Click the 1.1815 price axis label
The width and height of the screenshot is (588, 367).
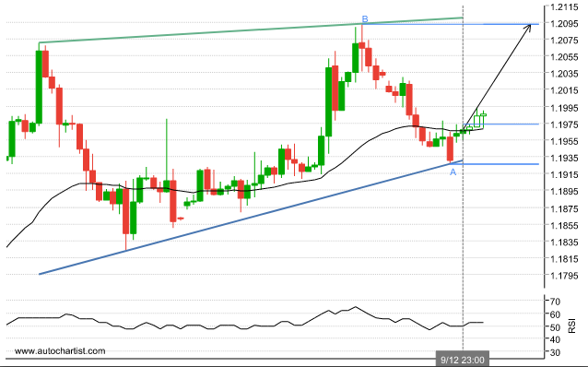pos(564,259)
